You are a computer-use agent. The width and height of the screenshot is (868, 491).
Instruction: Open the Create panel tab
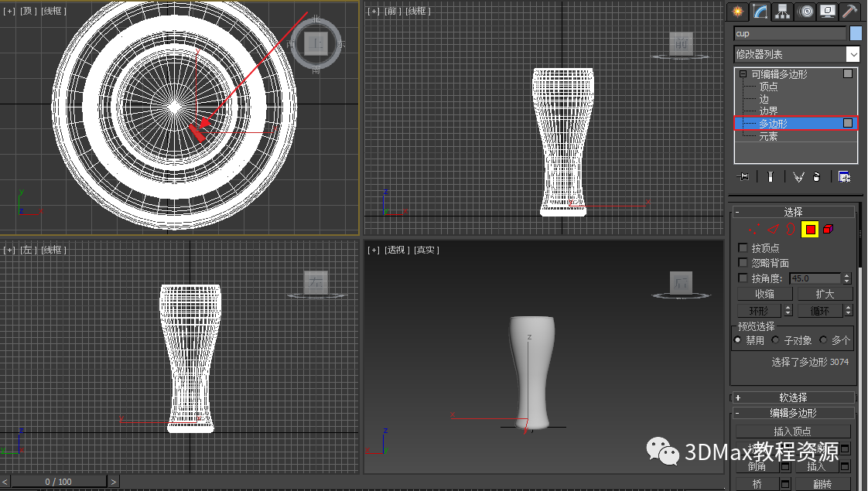pos(737,12)
